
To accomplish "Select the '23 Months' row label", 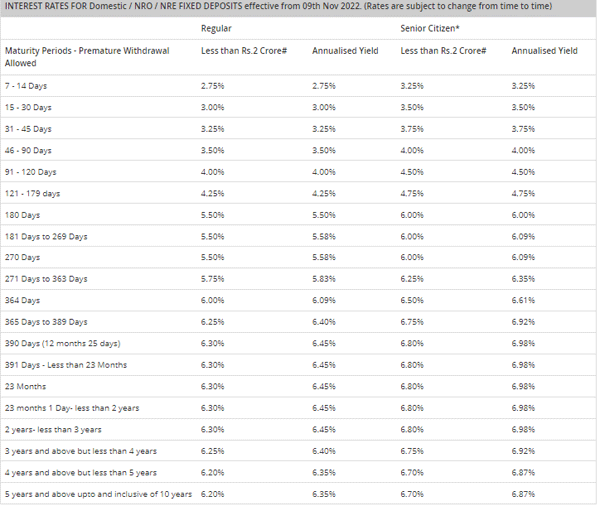I will [x=25, y=386].
